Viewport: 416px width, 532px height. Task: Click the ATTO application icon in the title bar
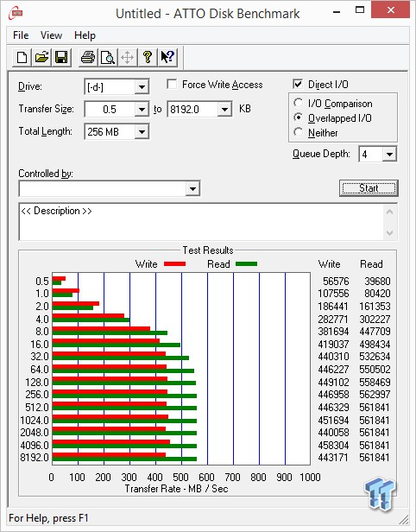coord(16,14)
